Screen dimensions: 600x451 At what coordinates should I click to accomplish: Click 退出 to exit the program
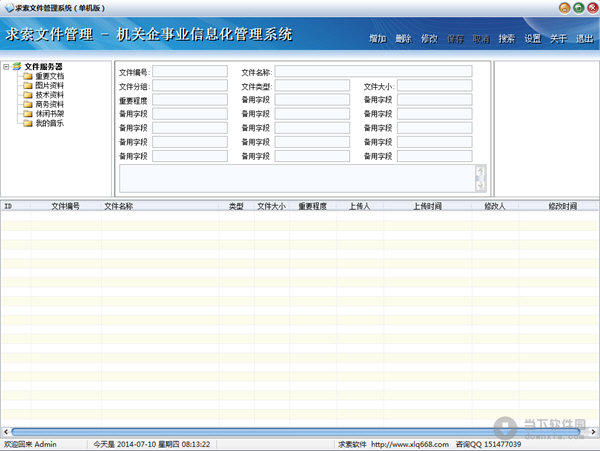pos(584,39)
